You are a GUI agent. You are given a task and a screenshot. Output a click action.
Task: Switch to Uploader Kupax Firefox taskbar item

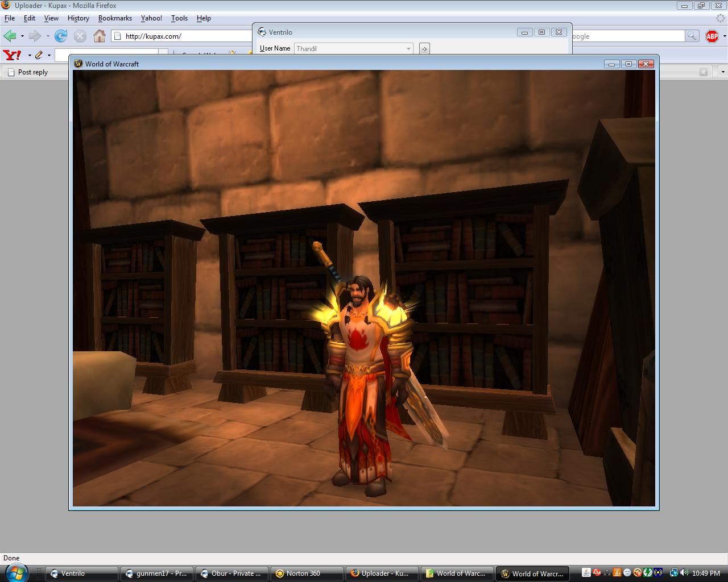pos(382,573)
